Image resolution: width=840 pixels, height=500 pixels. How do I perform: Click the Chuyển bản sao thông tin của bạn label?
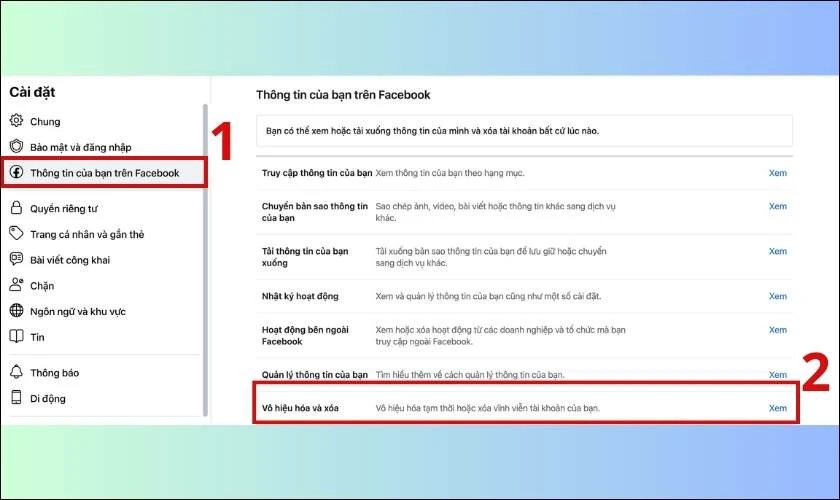(314, 212)
